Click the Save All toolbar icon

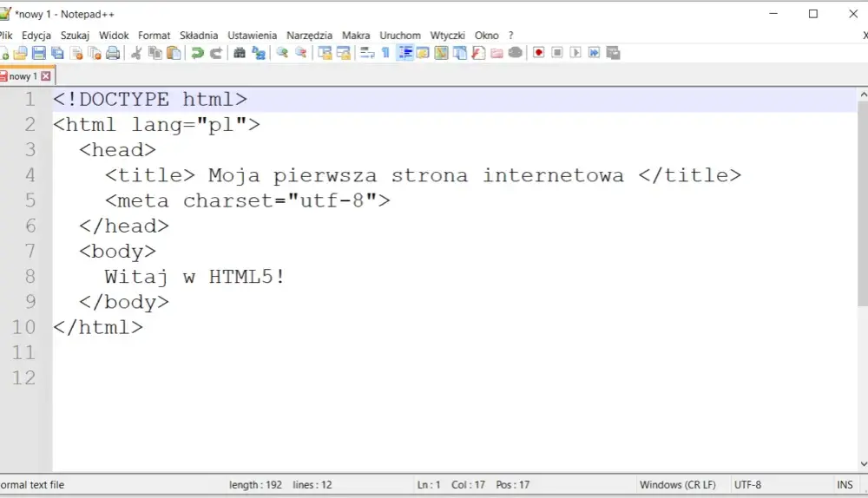coord(57,53)
